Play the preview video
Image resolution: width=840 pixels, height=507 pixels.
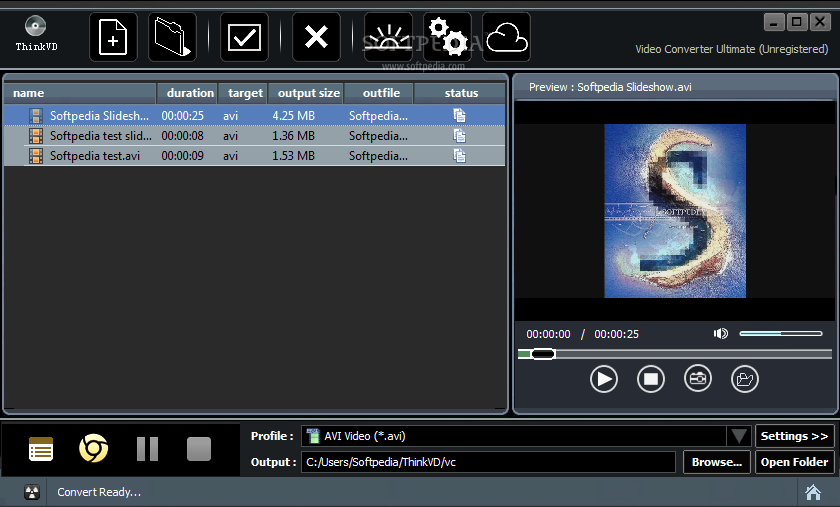(x=604, y=379)
